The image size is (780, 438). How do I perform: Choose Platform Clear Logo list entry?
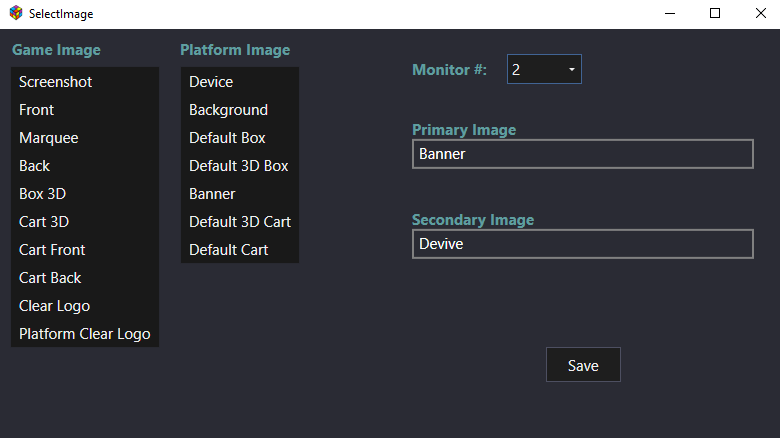[x=85, y=333]
